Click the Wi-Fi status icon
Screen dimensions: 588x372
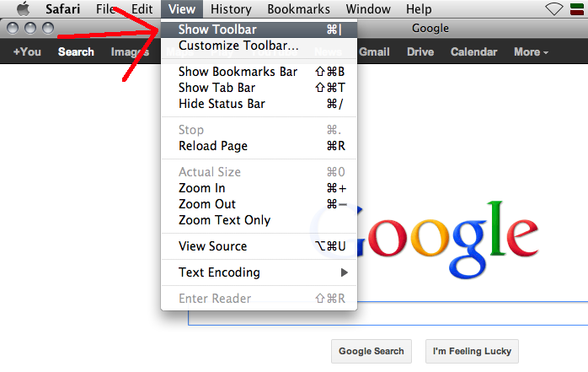pyautogui.click(x=553, y=8)
